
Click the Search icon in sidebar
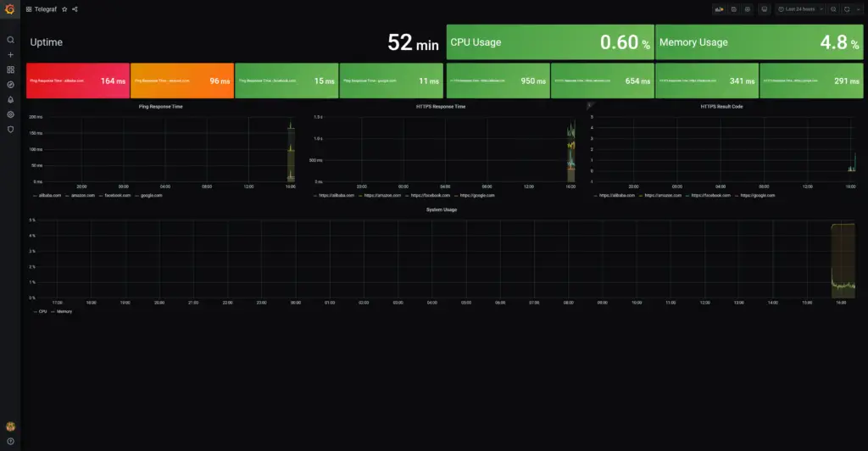[x=10, y=40]
